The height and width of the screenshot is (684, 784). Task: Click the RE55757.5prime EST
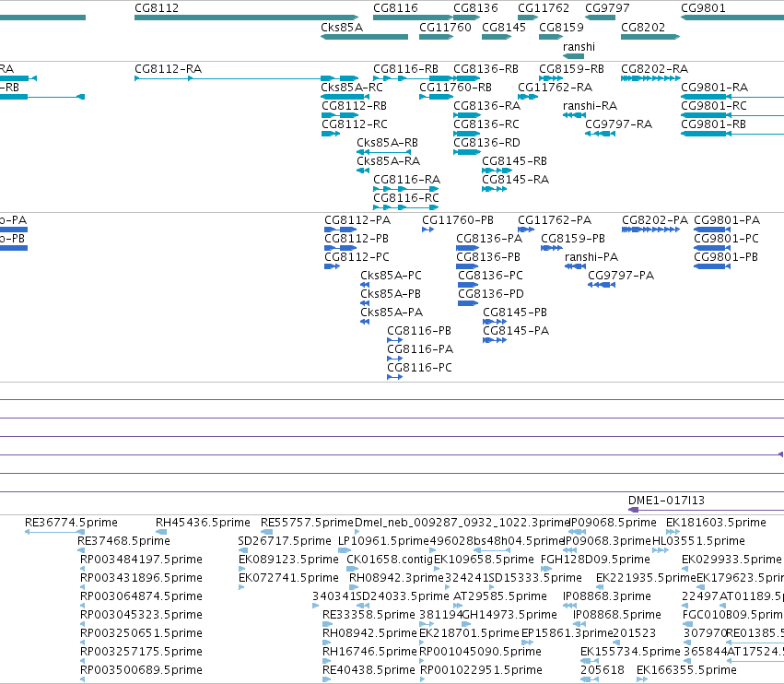point(266,532)
